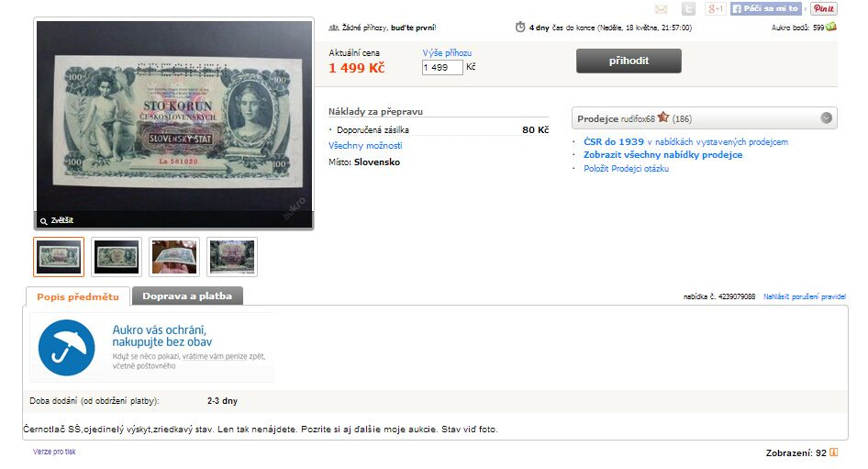Select the Popis předmětu tab
The image size is (868, 469).
[78, 296]
